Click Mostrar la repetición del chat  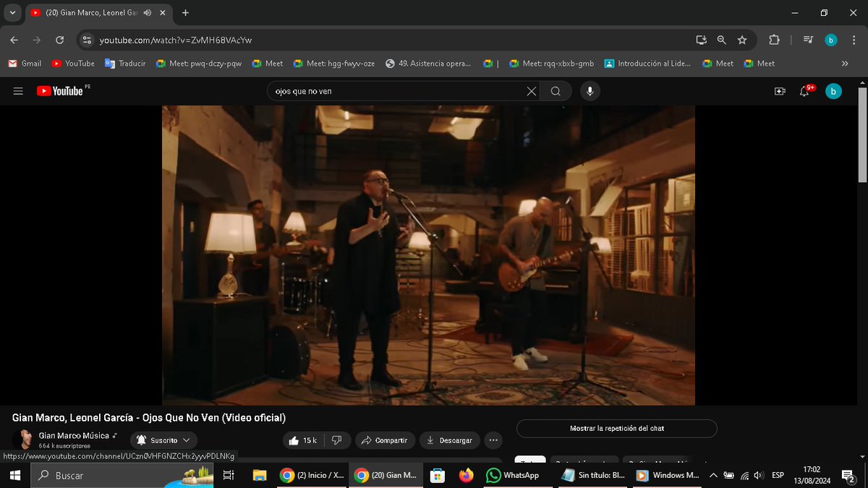point(617,429)
